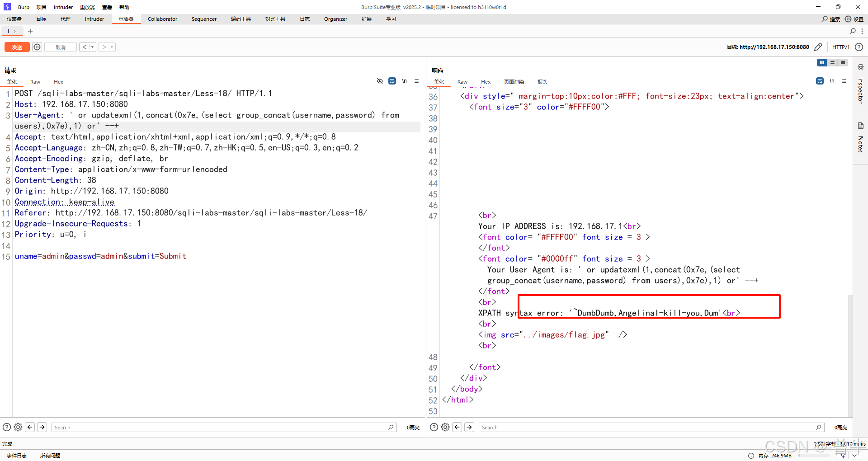Open request search help question icon

7,427
